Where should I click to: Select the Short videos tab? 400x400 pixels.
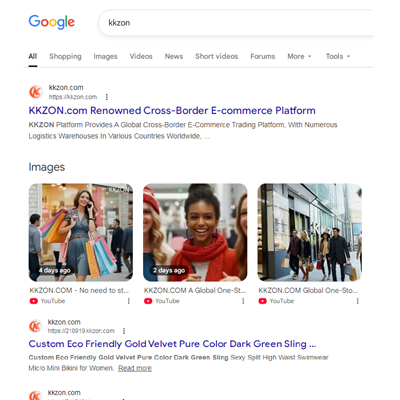coord(217,56)
